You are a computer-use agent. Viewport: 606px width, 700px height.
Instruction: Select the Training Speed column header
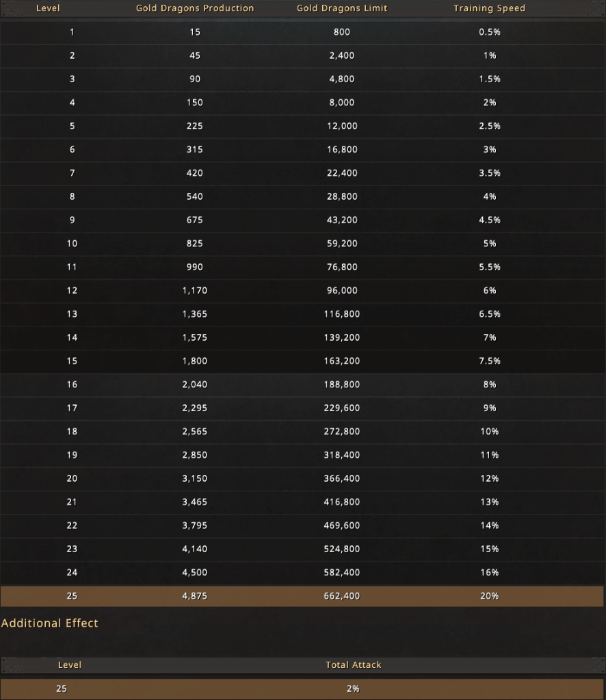coord(489,8)
